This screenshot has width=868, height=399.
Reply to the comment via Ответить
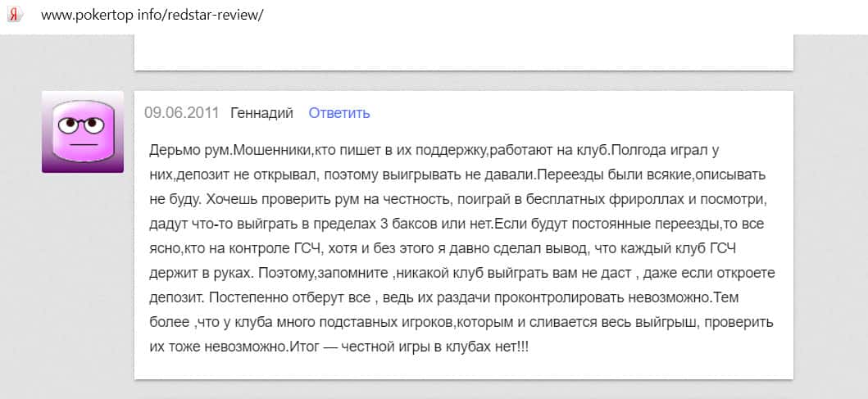coord(339,113)
